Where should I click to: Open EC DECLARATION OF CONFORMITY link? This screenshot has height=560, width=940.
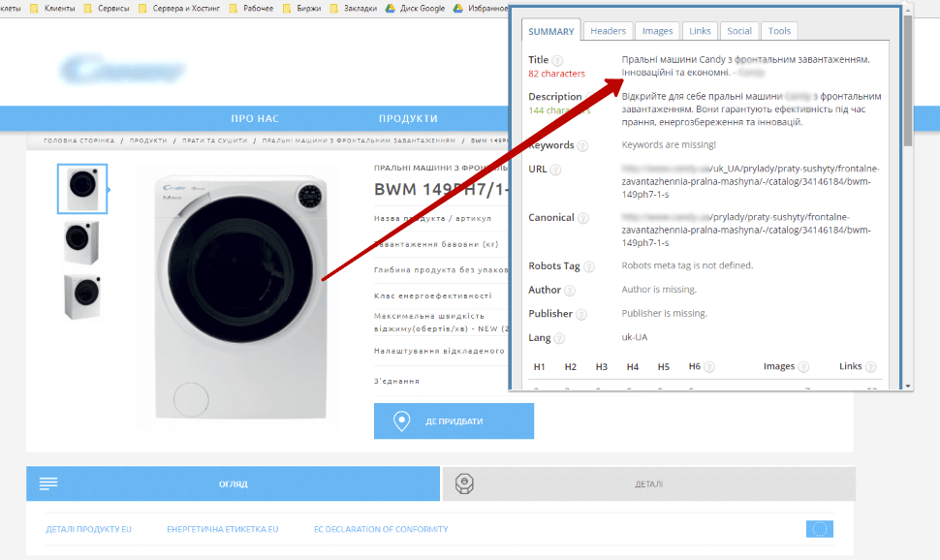[381, 529]
